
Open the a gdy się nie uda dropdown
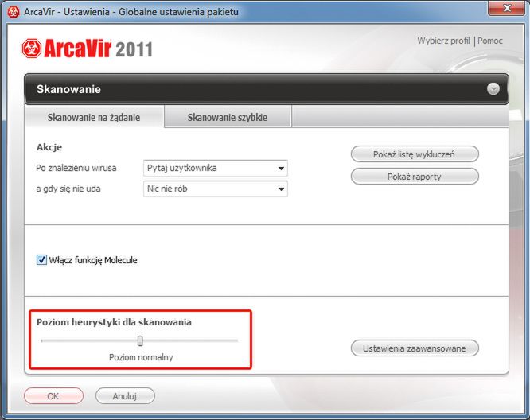point(216,189)
